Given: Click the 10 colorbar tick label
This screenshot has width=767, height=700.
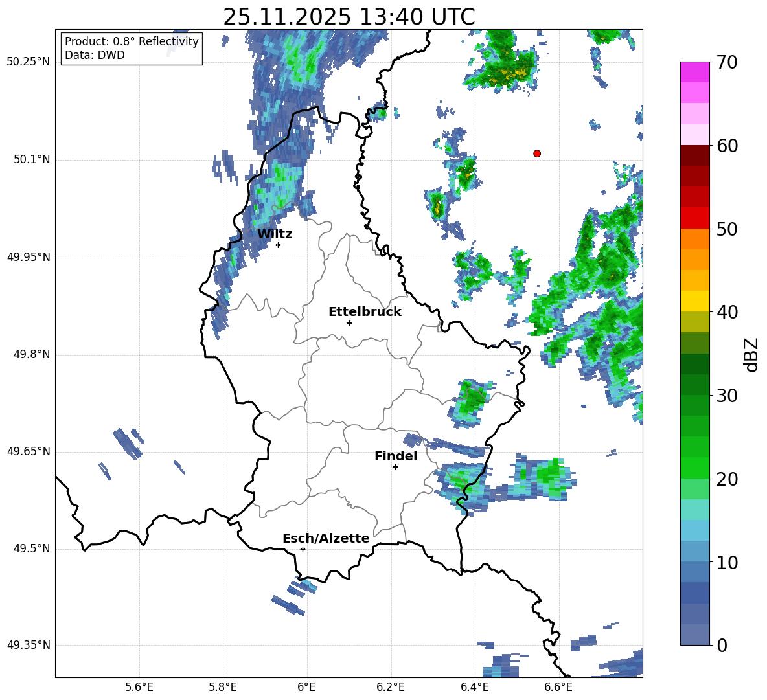Looking at the screenshot, I should pyautogui.click(x=727, y=562).
